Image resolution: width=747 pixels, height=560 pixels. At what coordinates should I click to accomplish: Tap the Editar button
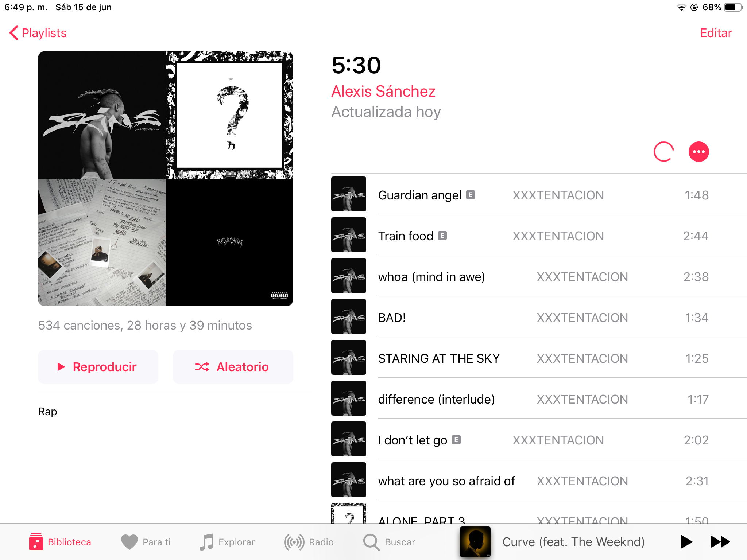[x=716, y=33]
